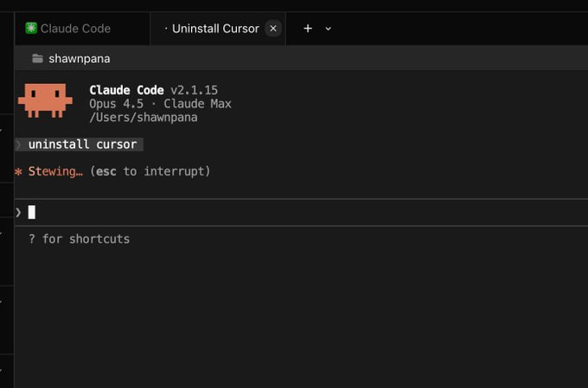Expand the new-tab options chevron
The width and height of the screenshot is (588, 388).
(x=328, y=29)
